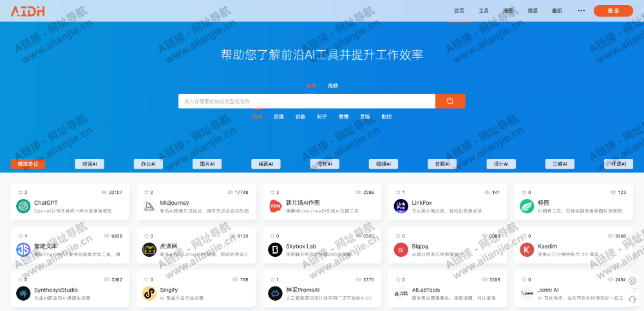Open 首页 in top navigation
Image resolution: width=644 pixels, height=311 pixels.
(459, 11)
